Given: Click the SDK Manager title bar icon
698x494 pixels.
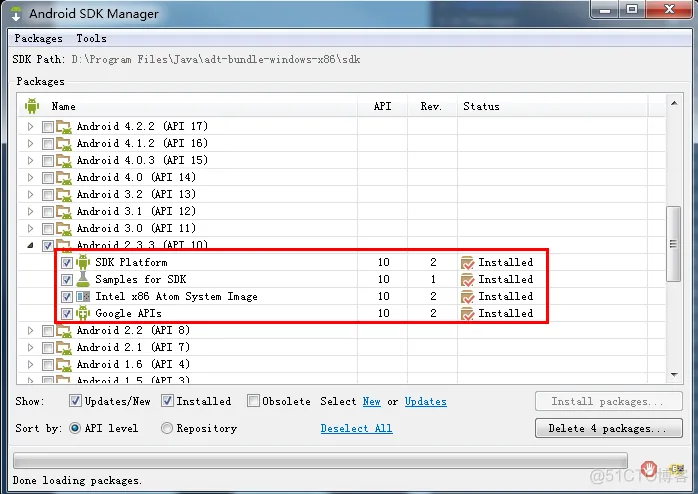Looking at the screenshot, I should pyautogui.click(x=16, y=13).
